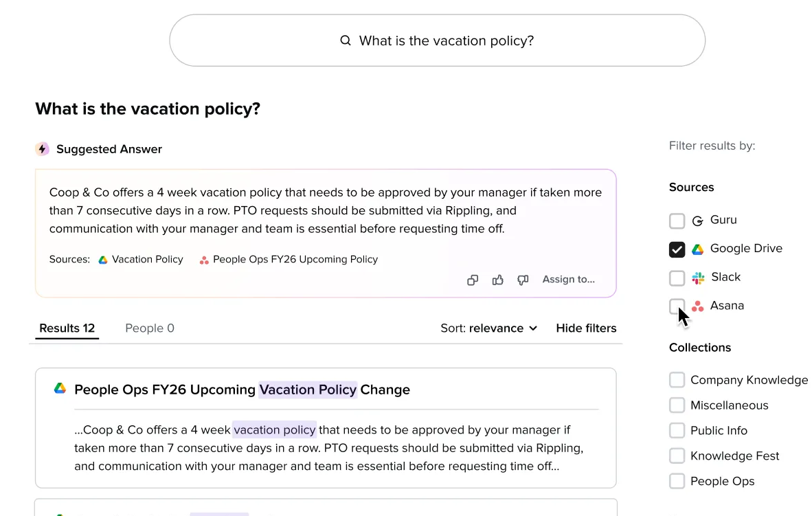The image size is (812, 516).
Task: Give thumbs down to the suggested answer
Action: pos(523,280)
